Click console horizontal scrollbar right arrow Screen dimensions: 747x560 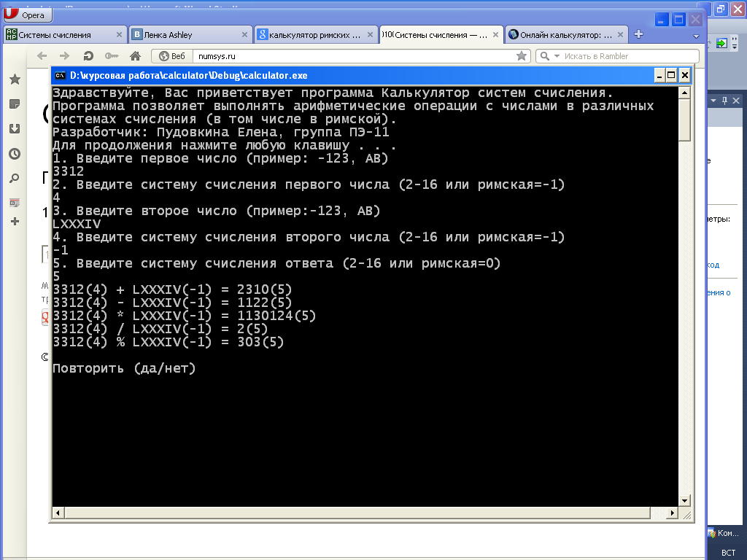[x=672, y=513]
